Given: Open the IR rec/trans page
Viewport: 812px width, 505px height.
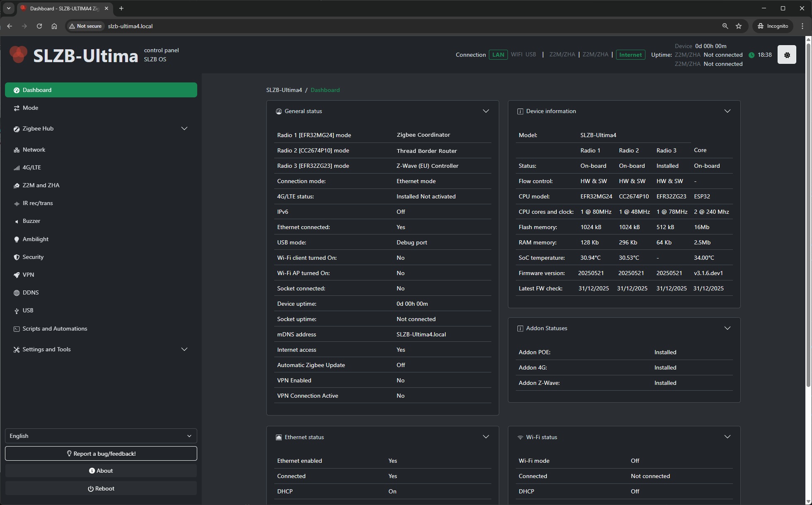Looking at the screenshot, I should click(x=37, y=203).
